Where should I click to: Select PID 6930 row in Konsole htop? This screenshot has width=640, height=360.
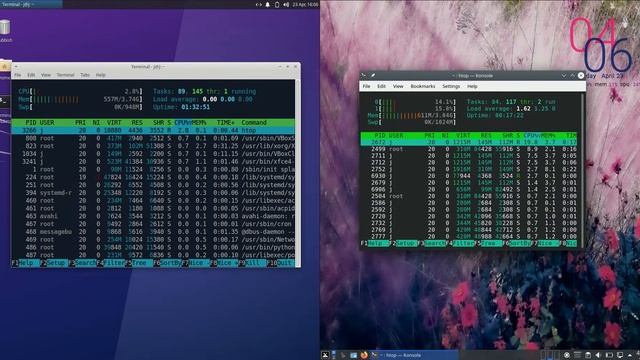(x=469, y=176)
